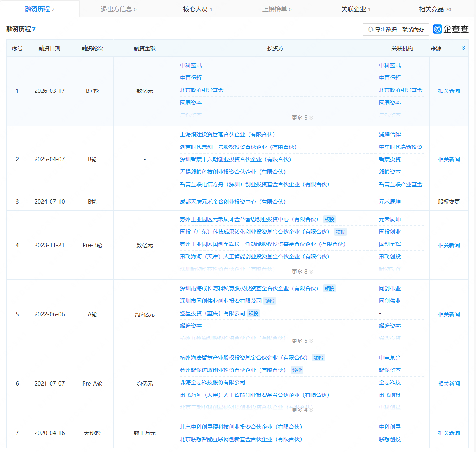Open the 相关竞品 tab
This screenshot has width=476, height=452.
(434, 9)
